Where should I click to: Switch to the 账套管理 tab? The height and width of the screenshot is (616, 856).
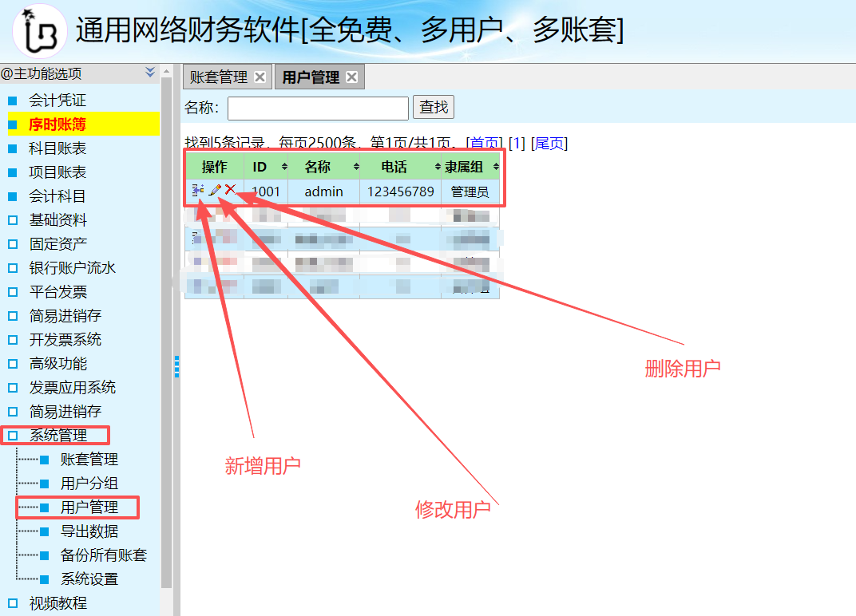pyautogui.click(x=219, y=77)
